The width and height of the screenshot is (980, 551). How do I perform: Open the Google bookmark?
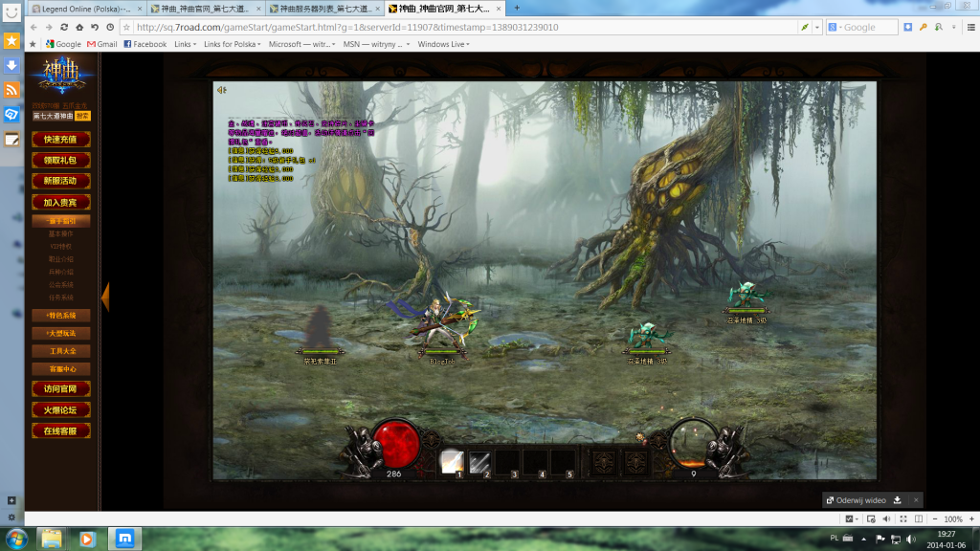63,44
